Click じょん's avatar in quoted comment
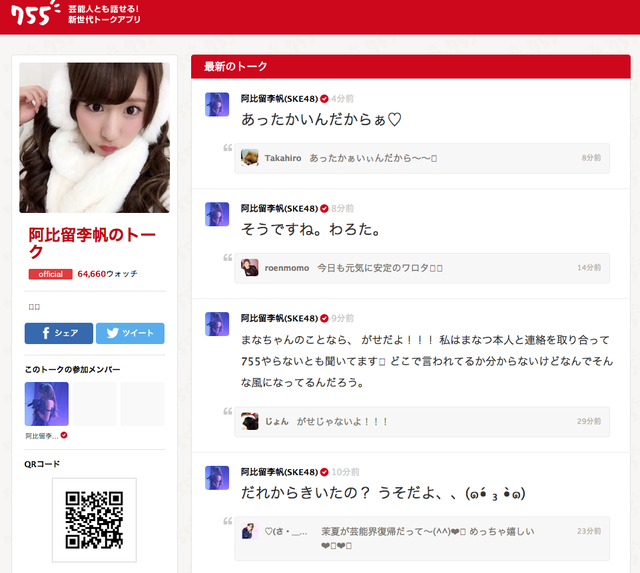This screenshot has width=640, height=573. click(249, 421)
